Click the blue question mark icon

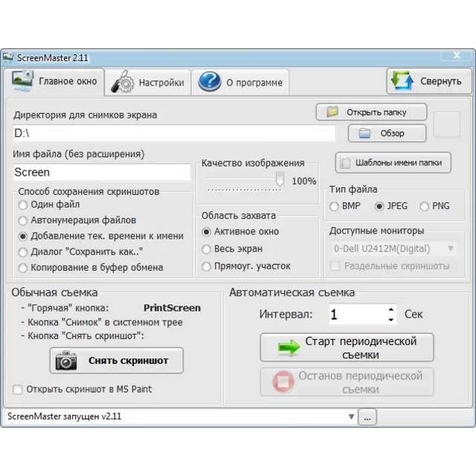click(x=210, y=82)
